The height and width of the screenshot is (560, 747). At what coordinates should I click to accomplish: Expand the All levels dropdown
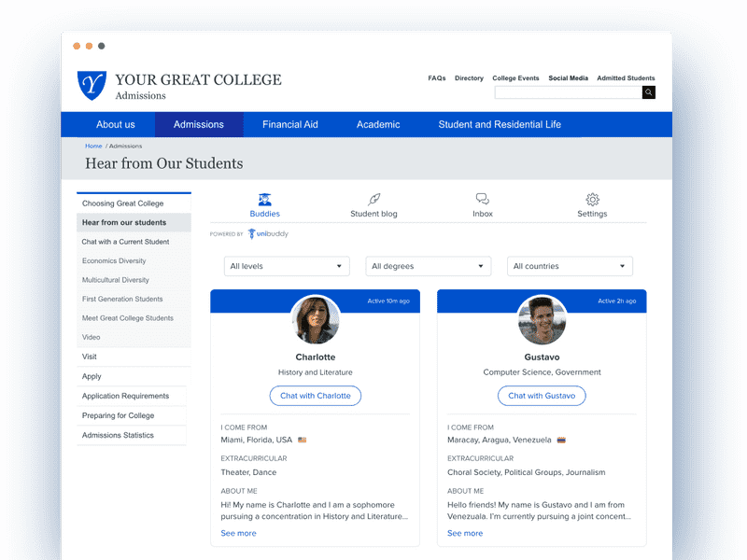287,266
